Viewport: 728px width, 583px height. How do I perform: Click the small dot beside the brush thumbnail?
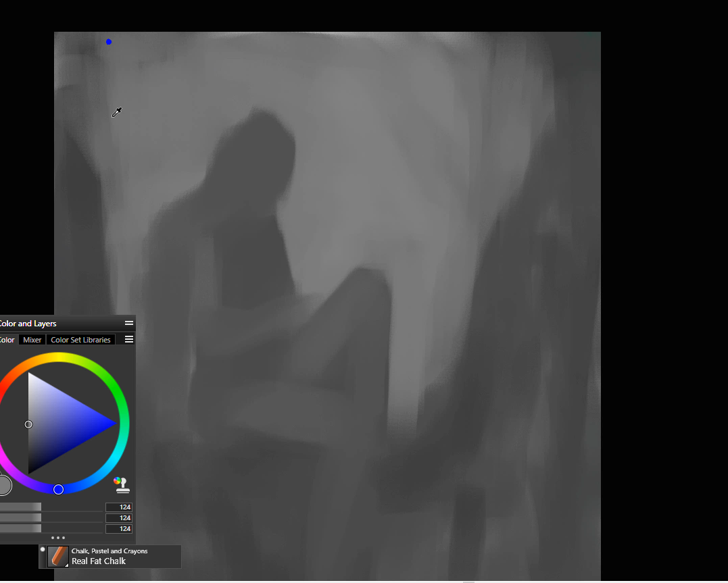pyautogui.click(x=43, y=549)
